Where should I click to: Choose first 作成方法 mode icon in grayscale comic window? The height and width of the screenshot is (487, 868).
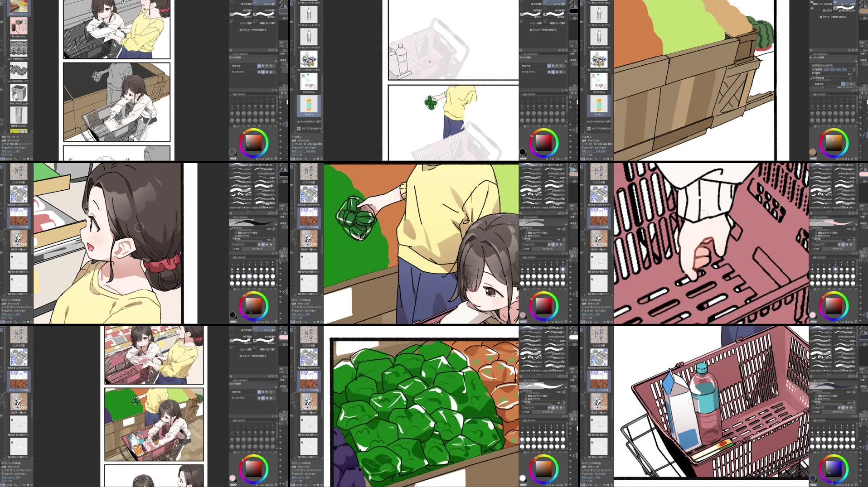tap(259, 66)
